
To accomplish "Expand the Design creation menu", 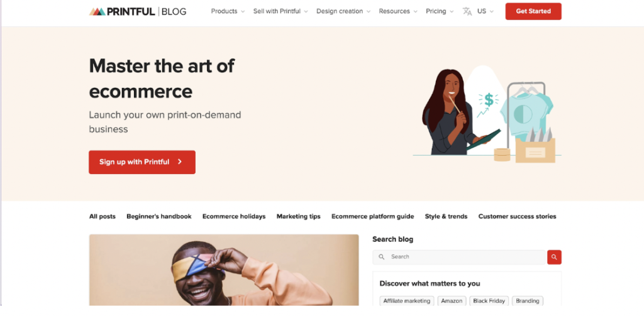I will pos(343,11).
